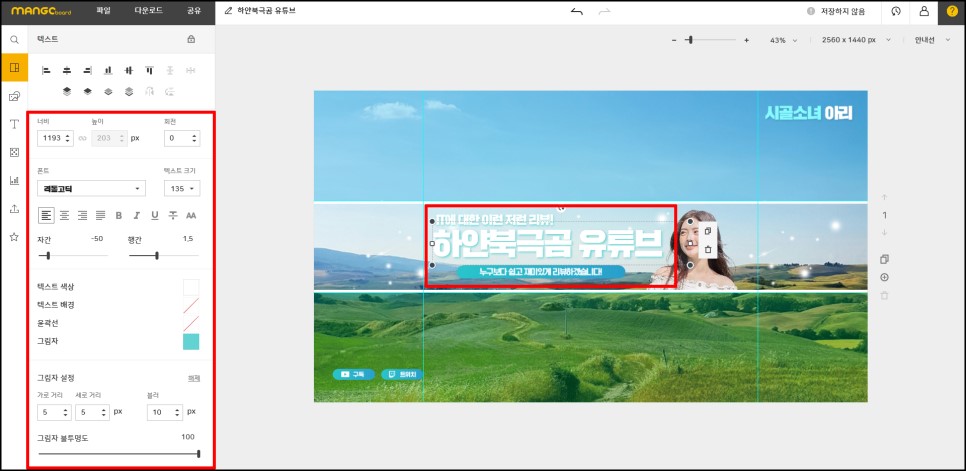Duplicate the selected text via floating copy icon
This screenshot has width=966, height=471.
click(x=708, y=230)
